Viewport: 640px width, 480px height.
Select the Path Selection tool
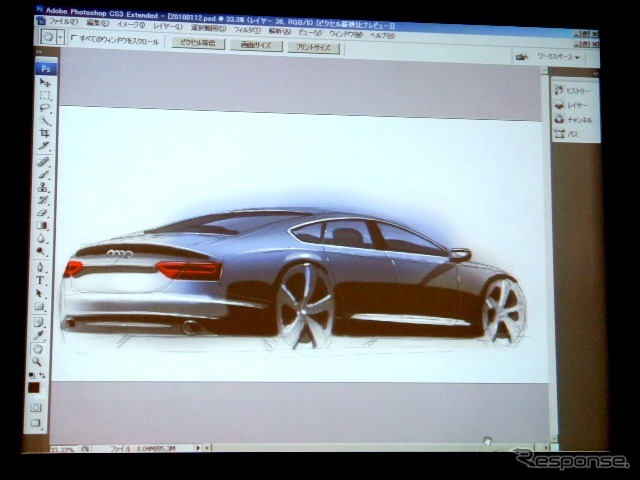tap(39, 293)
